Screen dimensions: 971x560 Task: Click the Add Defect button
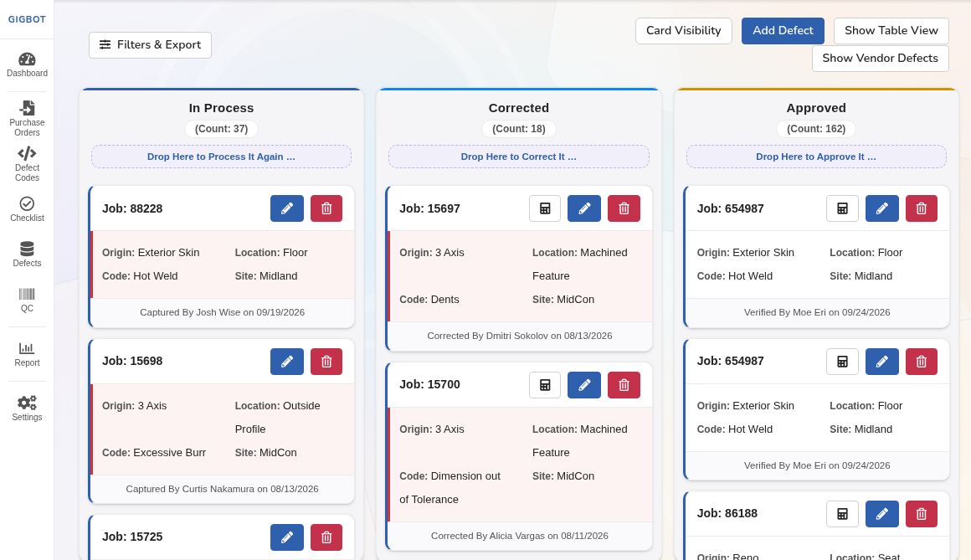[783, 31]
